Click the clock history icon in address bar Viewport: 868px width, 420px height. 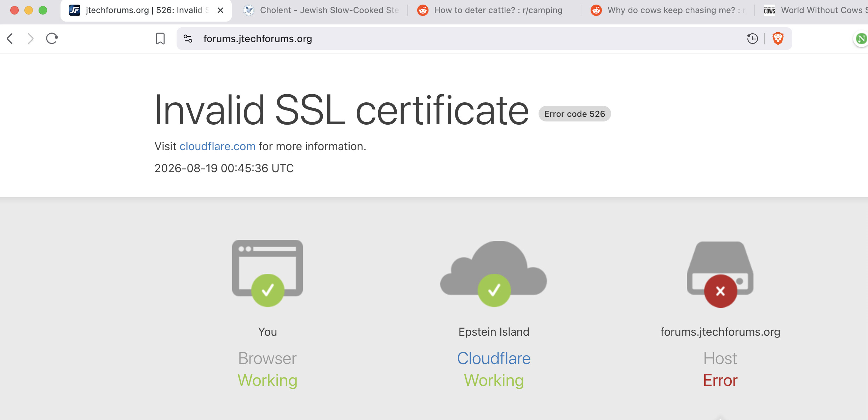(752, 38)
